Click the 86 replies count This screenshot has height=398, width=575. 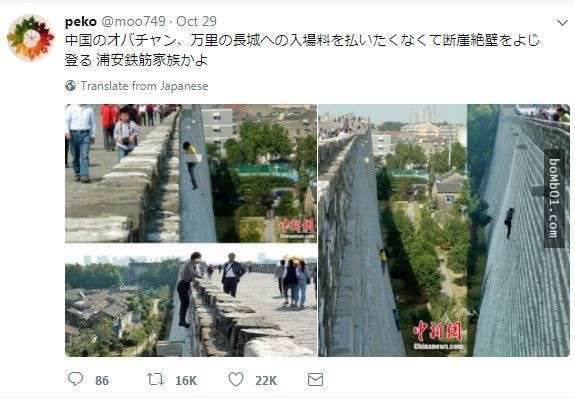tap(102, 380)
